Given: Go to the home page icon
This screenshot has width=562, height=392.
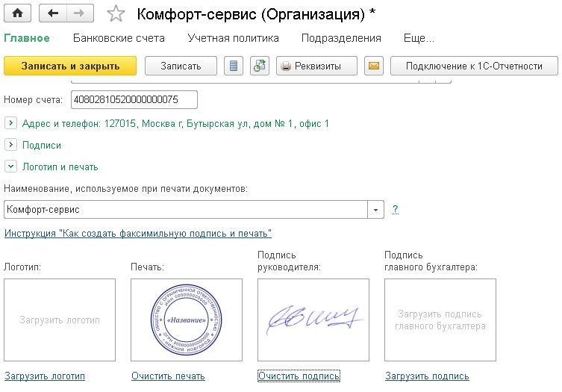Looking at the screenshot, I should tap(17, 13).
